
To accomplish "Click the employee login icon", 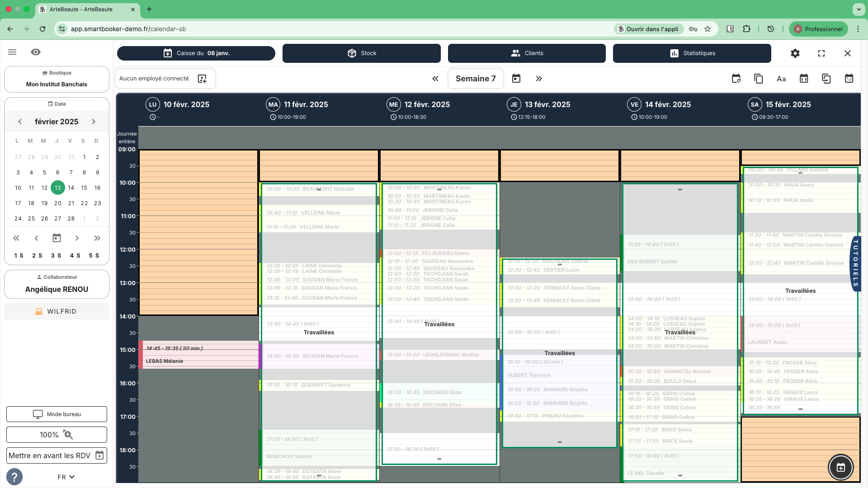I will [202, 79].
